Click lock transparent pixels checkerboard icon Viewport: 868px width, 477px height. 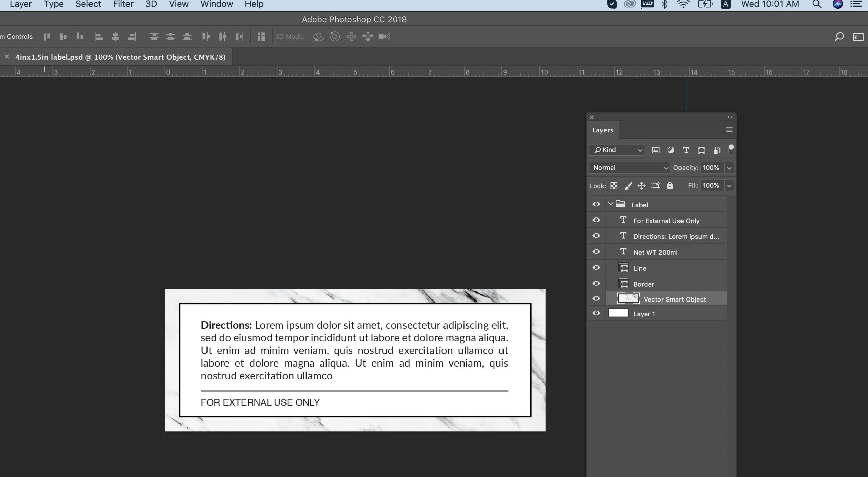pyautogui.click(x=614, y=186)
